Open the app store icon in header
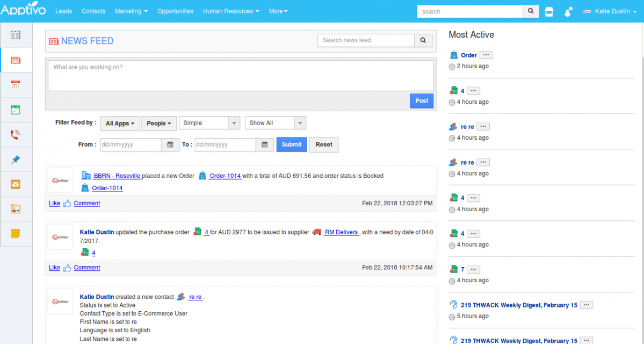The image size is (644, 344). pyautogui.click(x=549, y=11)
